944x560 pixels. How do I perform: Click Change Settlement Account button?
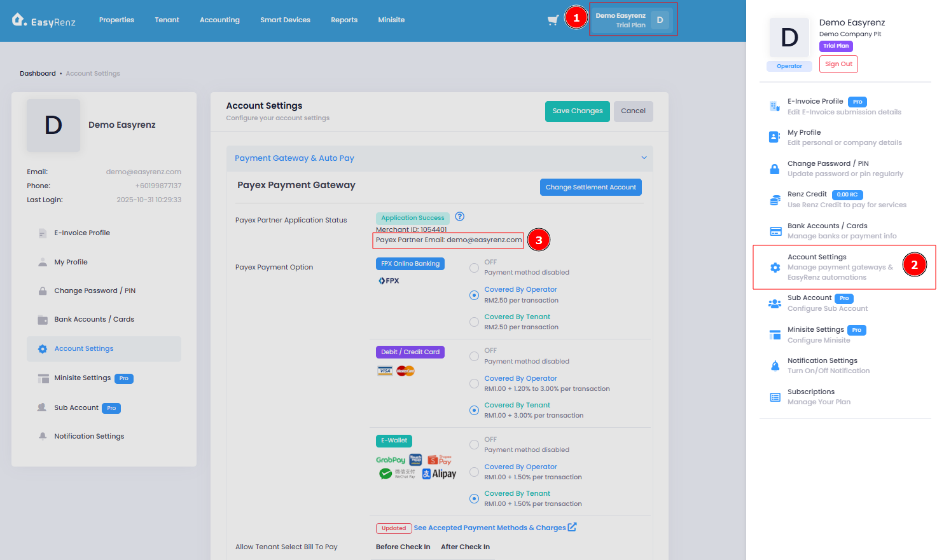(590, 188)
